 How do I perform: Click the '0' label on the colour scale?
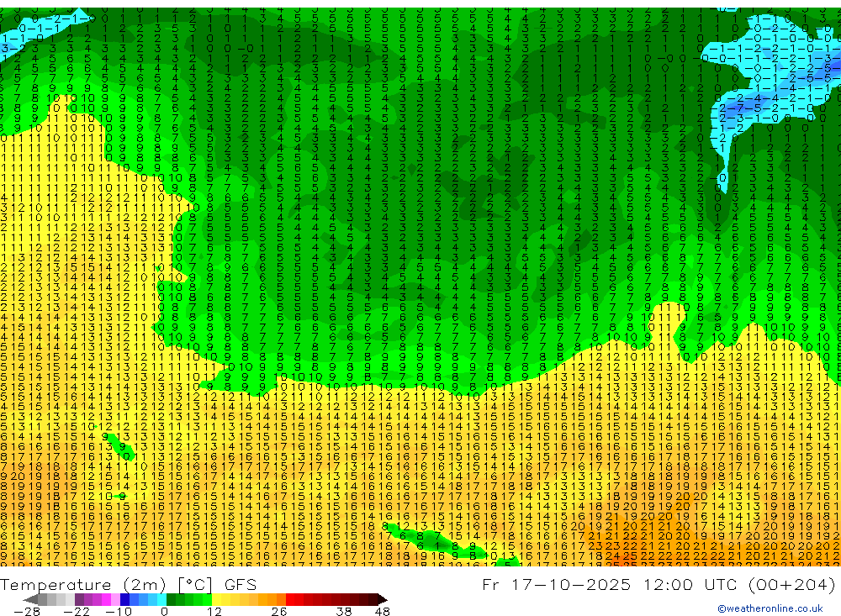click(x=164, y=611)
